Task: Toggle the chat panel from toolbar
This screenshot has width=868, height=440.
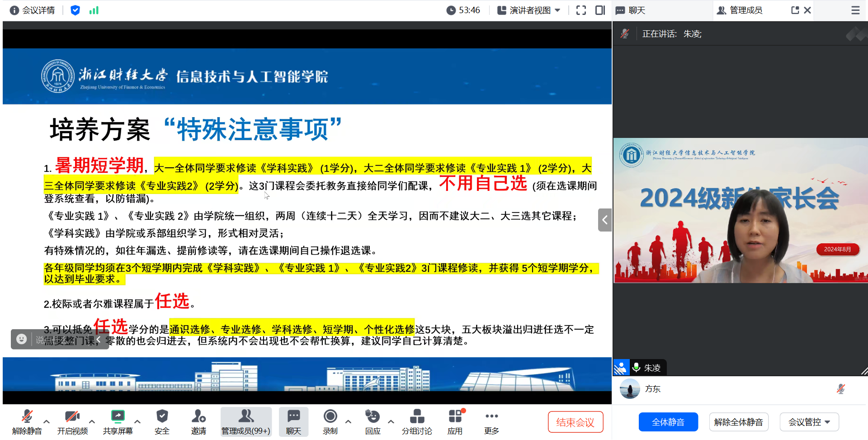Action: [x=293, y=421]
